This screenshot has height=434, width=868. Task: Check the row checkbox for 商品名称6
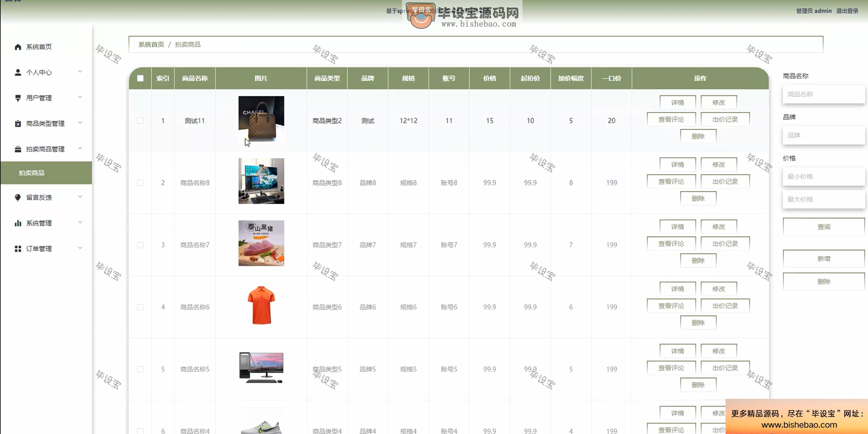pyautogui.click(x=140, y=307)
